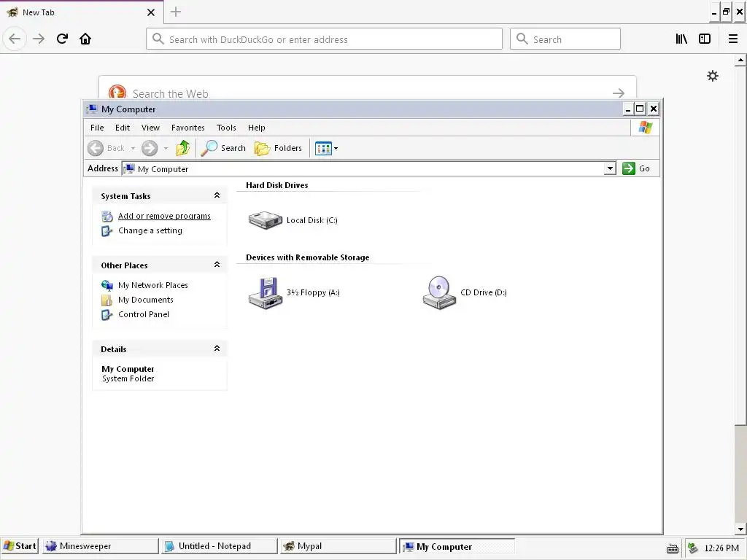Click the Windows flag logo in My Computer
The image size is (747, 560).
(x=646, y=127)
